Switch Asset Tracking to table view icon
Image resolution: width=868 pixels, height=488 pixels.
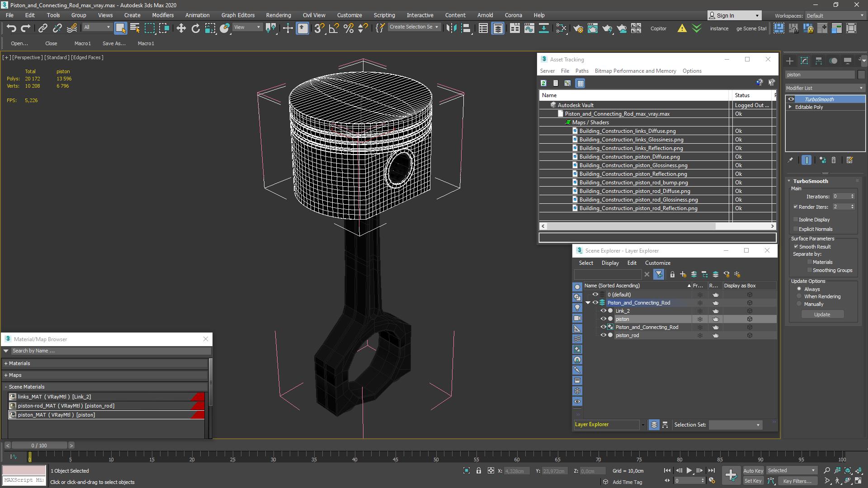coord(580,83)
